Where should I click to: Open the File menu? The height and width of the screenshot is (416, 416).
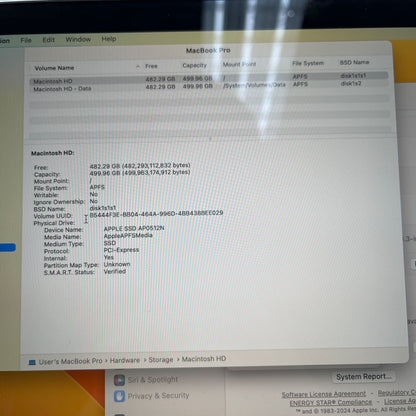[26, 40]
